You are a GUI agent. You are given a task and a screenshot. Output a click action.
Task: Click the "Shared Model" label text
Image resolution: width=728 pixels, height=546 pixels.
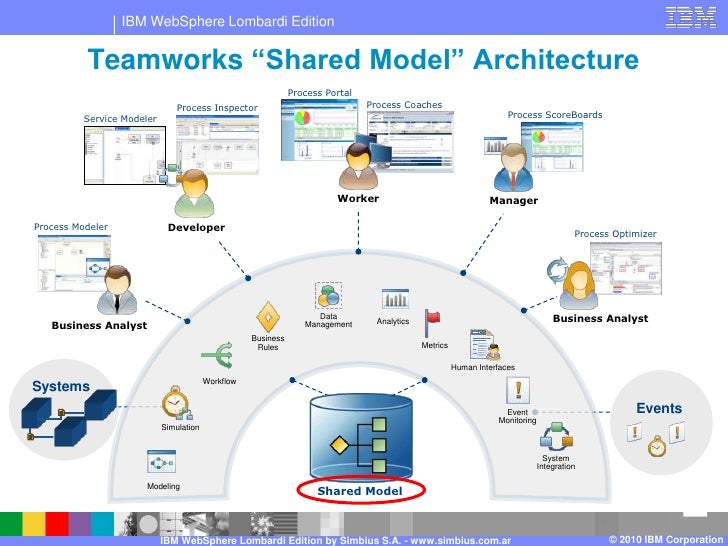[360, 491]
